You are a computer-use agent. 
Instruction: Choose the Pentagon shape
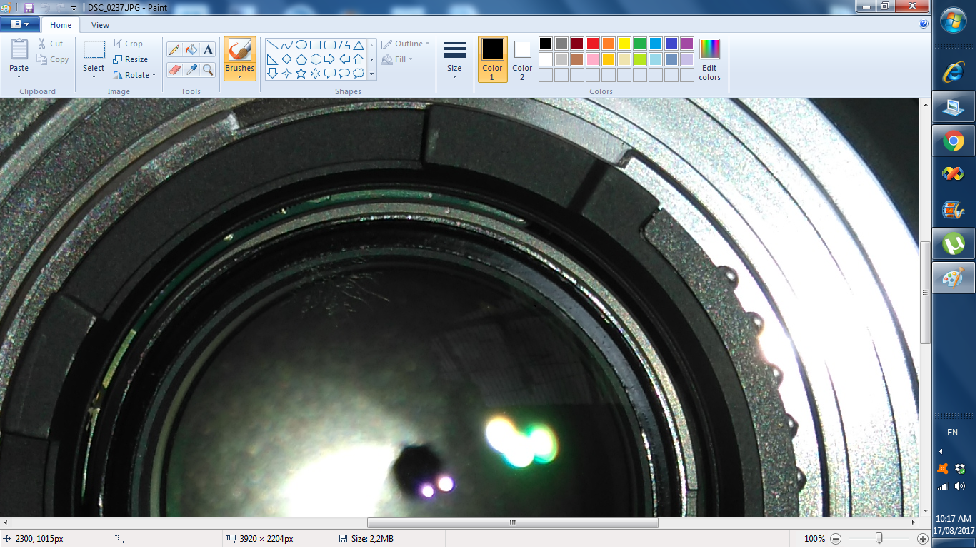coord(301,59)
